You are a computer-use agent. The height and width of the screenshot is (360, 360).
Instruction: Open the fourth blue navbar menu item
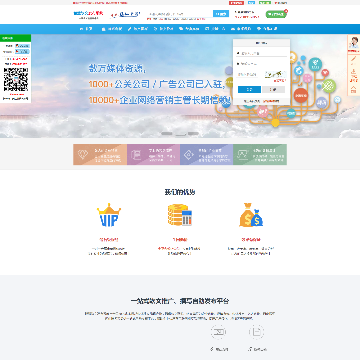[163, 29]
